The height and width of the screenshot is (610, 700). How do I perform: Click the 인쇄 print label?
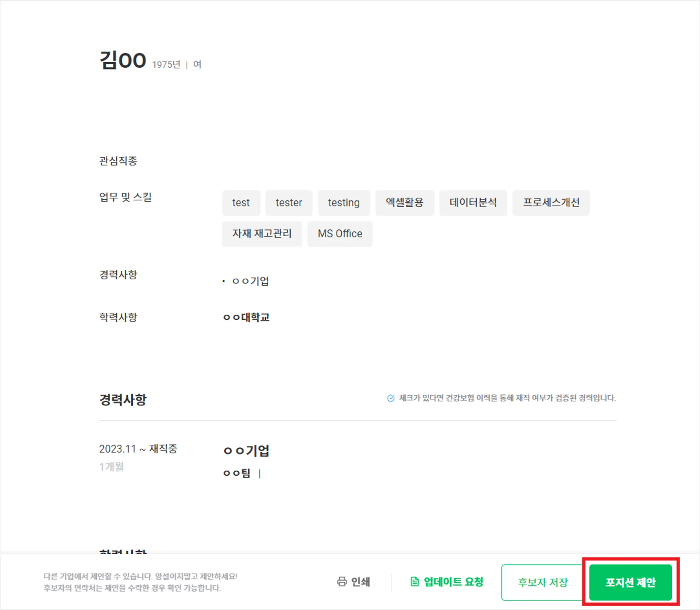(361, 582)
